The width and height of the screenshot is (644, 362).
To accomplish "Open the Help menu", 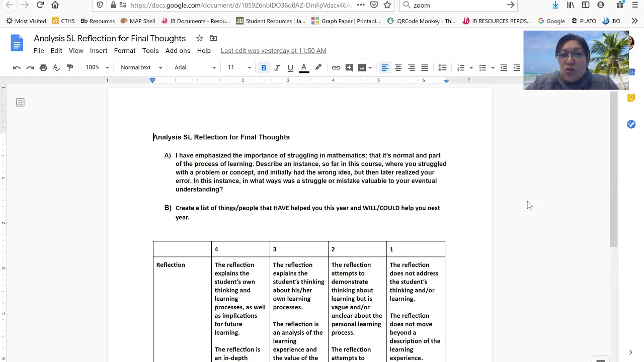I will [204, 51].
